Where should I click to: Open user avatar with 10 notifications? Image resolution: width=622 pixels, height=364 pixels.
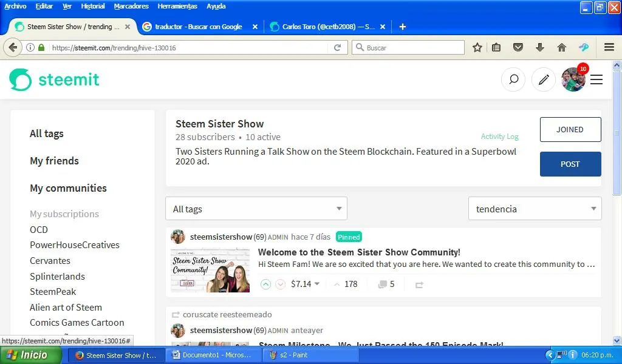click(x=573, y=79)
